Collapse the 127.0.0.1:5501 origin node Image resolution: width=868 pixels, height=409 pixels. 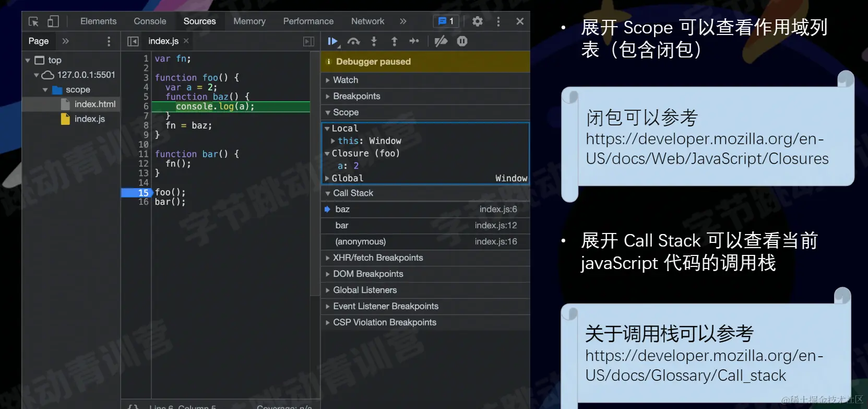37,75
